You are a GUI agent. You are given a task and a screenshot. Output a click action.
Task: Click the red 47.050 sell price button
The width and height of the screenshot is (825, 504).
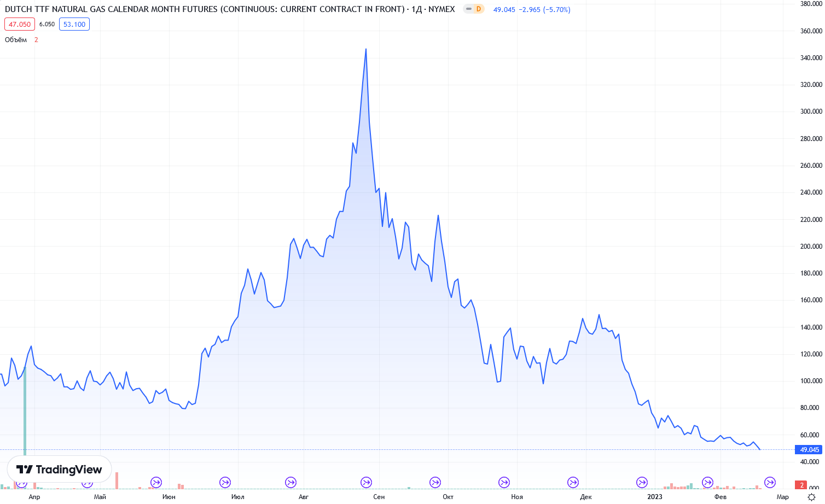(x=20, y=24)
